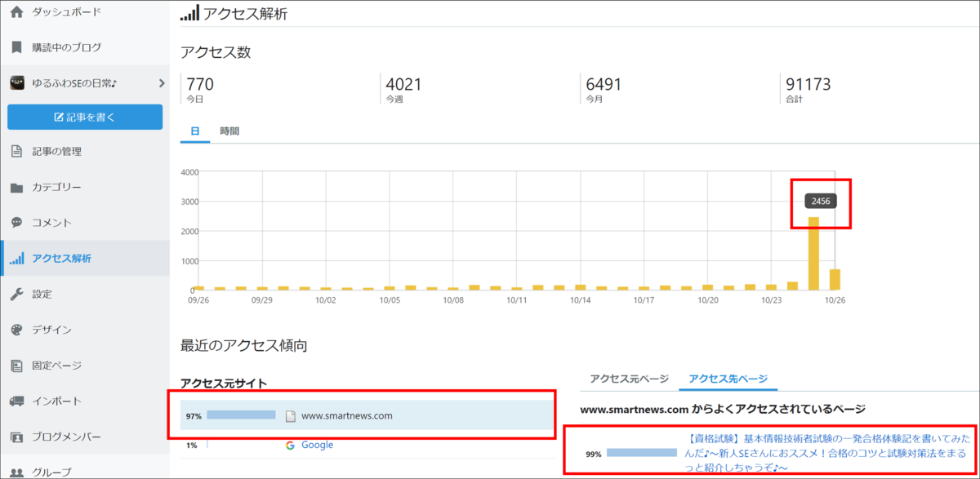Screen dimensions: 980x479
Task: Click the Google referrer row text
Action: [x=318, y=445]
